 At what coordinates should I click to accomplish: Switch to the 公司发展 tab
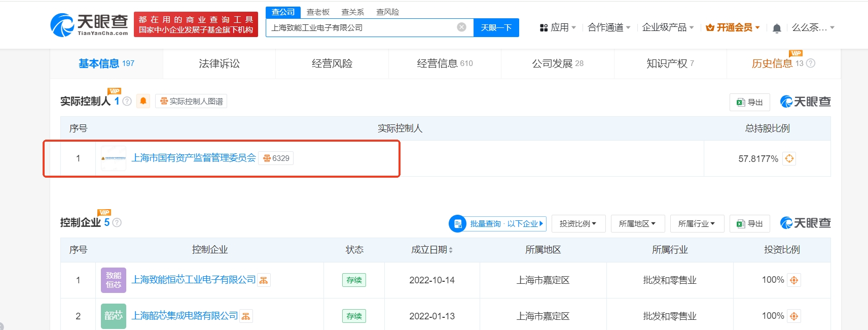pyautogui.click(x=558, y=63)
